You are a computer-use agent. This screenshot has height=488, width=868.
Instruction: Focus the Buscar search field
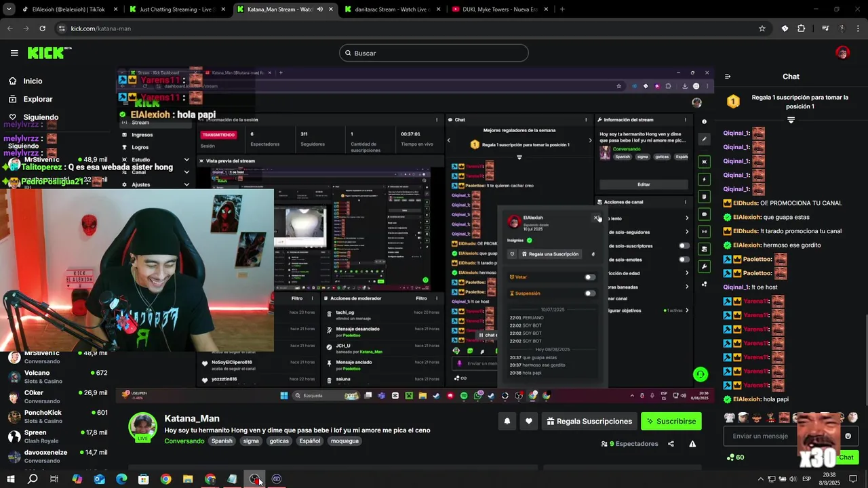[x=434, y=53]
